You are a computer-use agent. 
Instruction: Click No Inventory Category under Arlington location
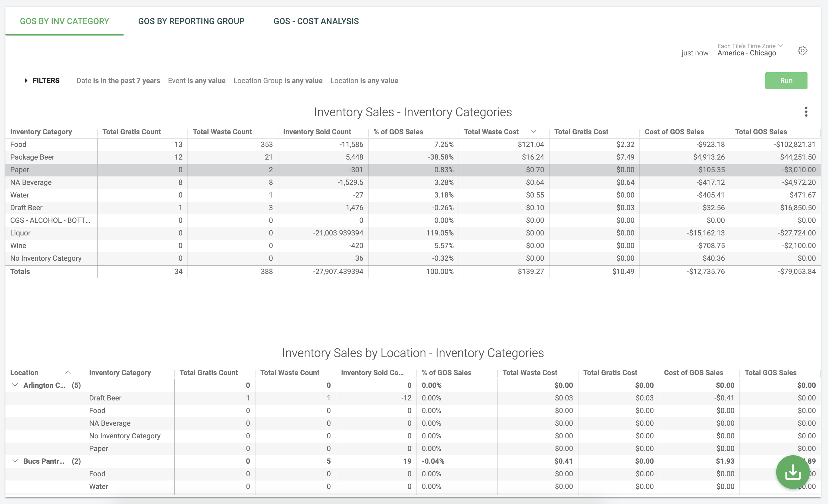[x=125, y=436]
